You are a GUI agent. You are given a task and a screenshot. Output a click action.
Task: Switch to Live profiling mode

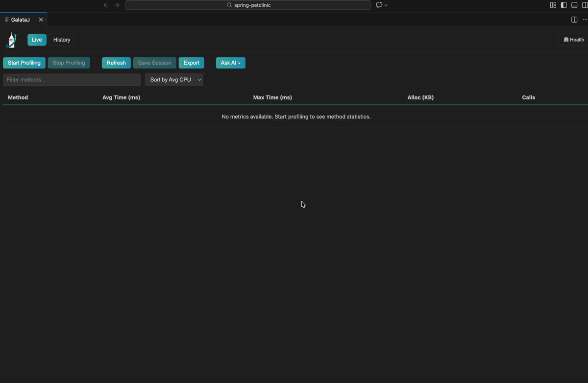[x=36, y=40]
